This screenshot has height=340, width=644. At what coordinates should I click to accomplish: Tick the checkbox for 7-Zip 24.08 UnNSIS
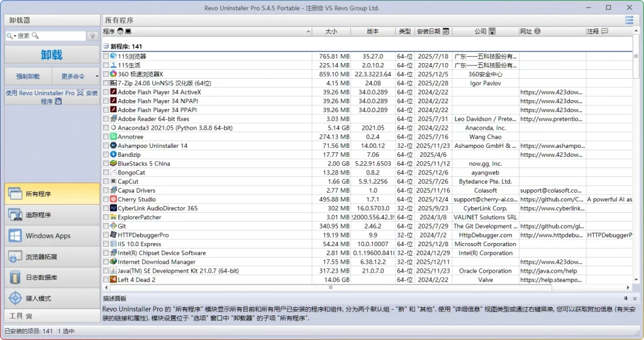point(106,83)
